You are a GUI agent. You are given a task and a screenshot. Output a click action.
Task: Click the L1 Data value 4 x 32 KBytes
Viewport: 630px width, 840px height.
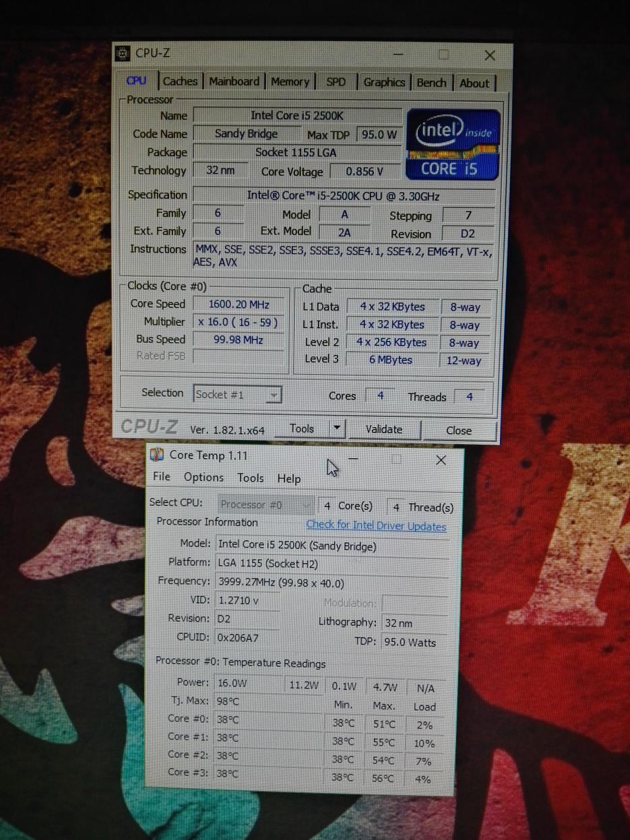(x=392, y=306)
